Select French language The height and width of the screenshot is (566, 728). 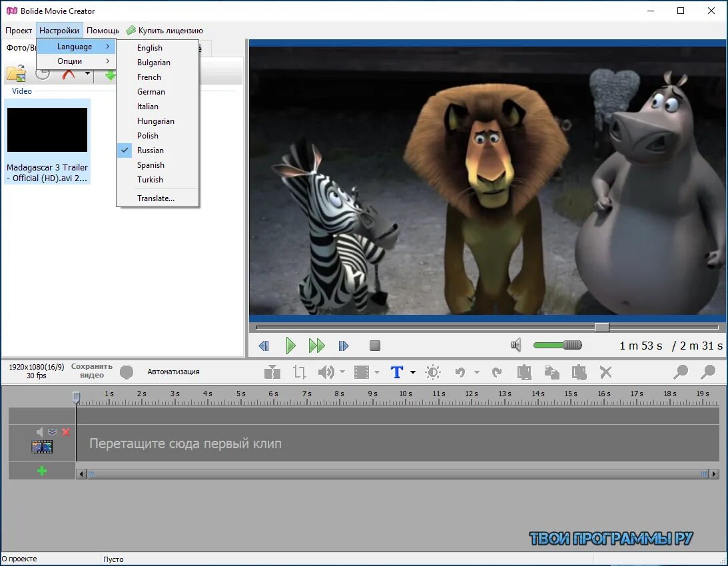(157, 77)
